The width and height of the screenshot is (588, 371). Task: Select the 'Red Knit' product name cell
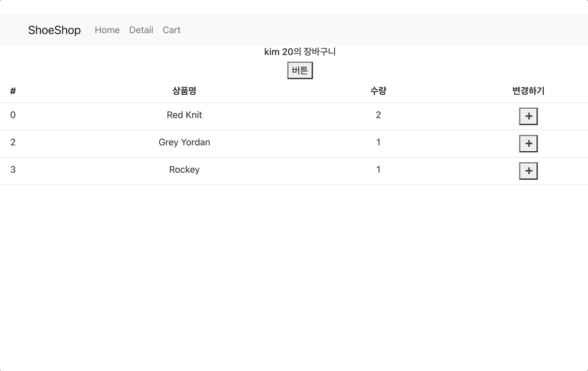point(184,115)
